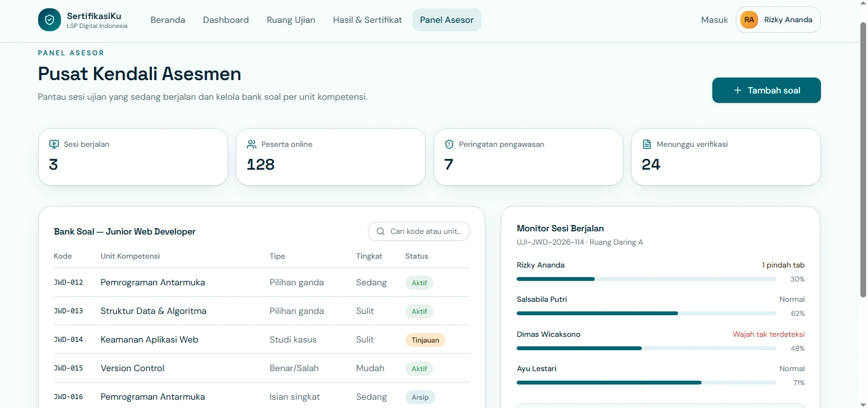This screenshot has width=868, height=408.
Task: Click the Mudah difficulty cell
Action: pos(370,368)
